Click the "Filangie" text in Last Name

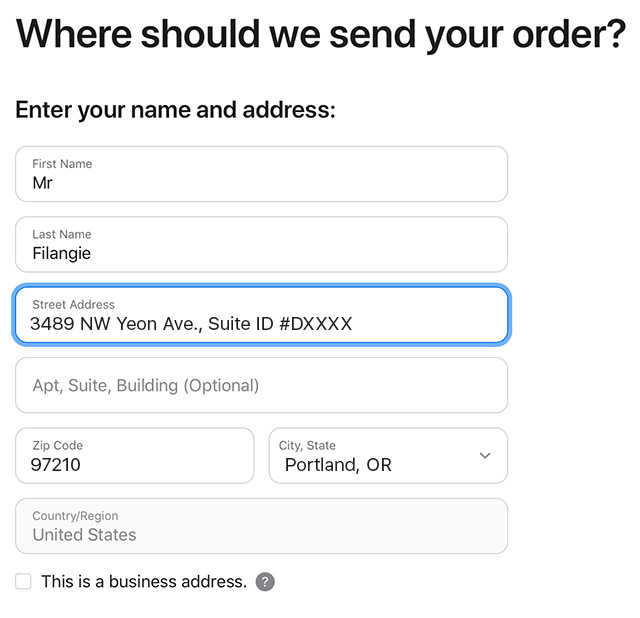(x=62, y=253)
